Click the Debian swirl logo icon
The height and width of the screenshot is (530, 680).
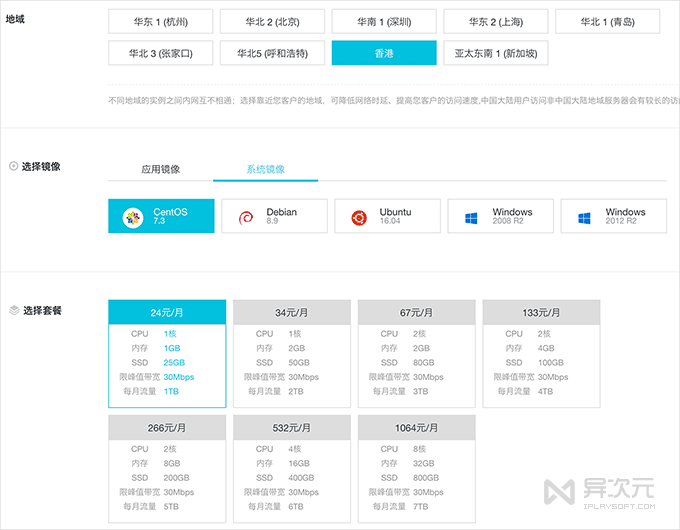click(x=246, y=217)
